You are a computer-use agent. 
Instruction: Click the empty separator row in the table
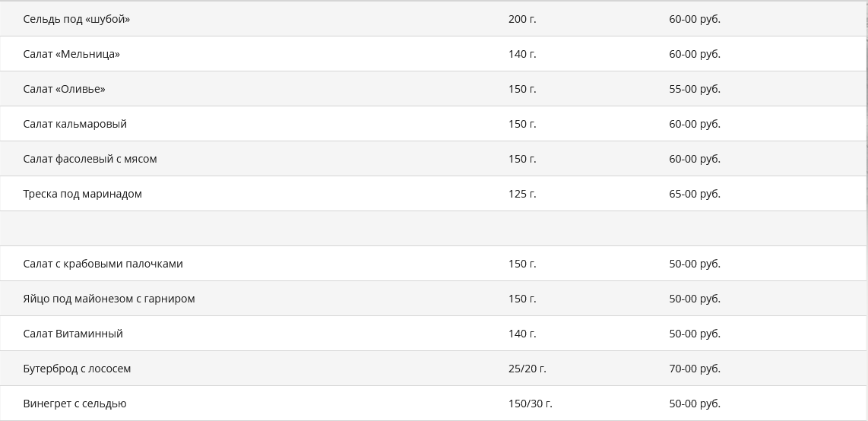pos(433,229)
